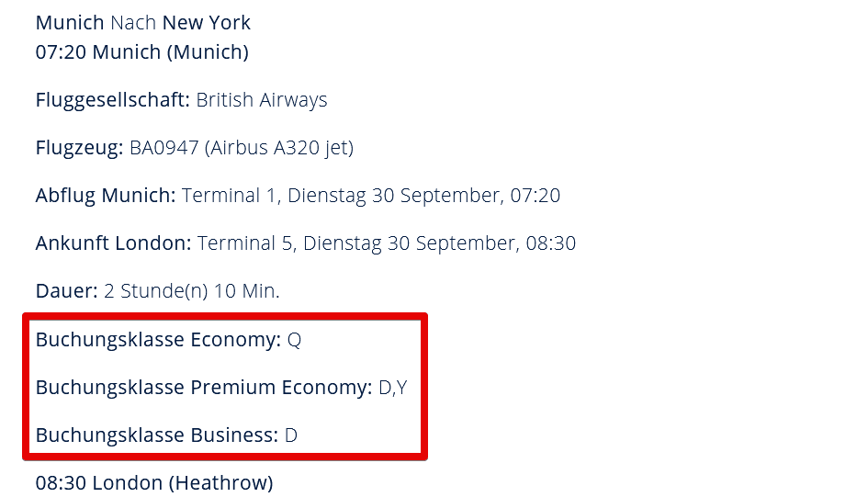This screenshot has height=497, width=868.
Task: Click the "08:30 London (Heathrow)" arrival line
Action: tap(153, 482)
